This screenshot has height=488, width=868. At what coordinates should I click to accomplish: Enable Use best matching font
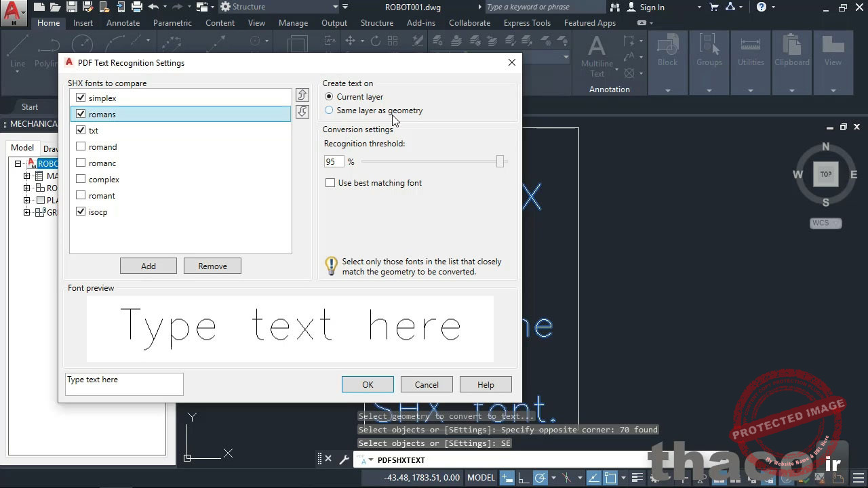pyautogui.click(x=330, y=182)
